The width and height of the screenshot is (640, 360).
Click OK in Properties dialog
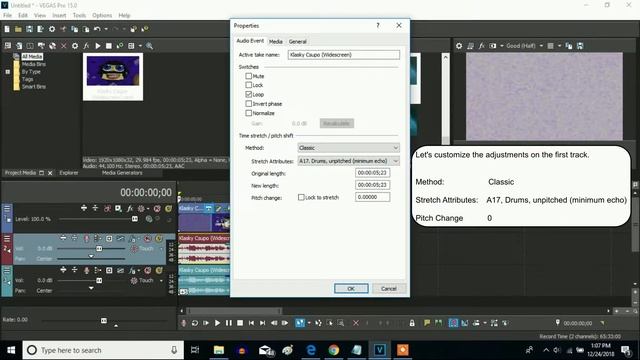(351, 288)
